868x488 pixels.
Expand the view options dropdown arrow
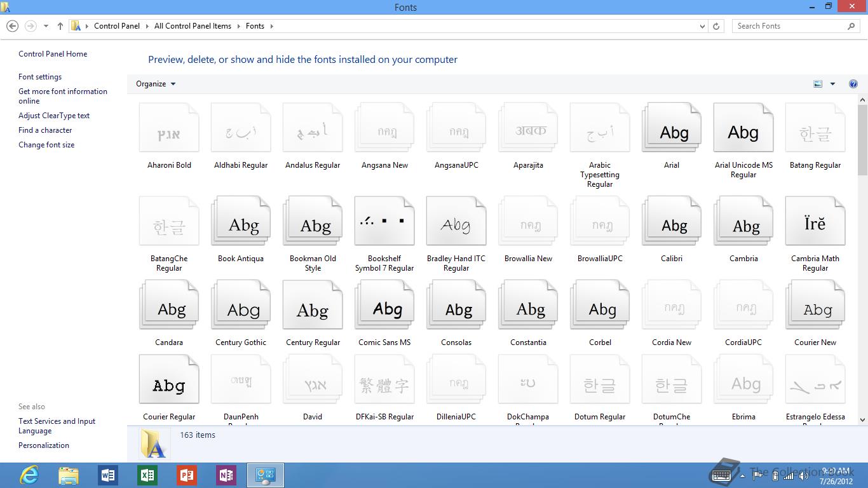coord(832,84)
